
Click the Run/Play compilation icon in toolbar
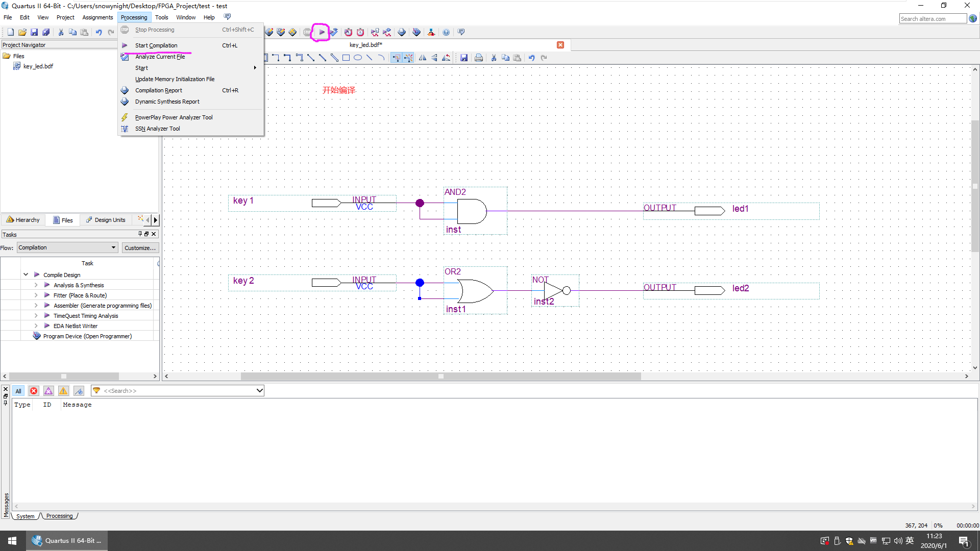[x=321, y=32]
